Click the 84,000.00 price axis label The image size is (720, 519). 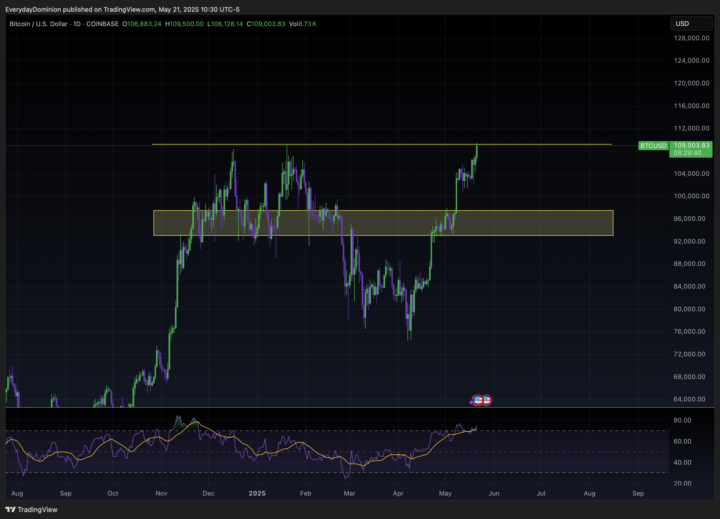coord(689,286)
